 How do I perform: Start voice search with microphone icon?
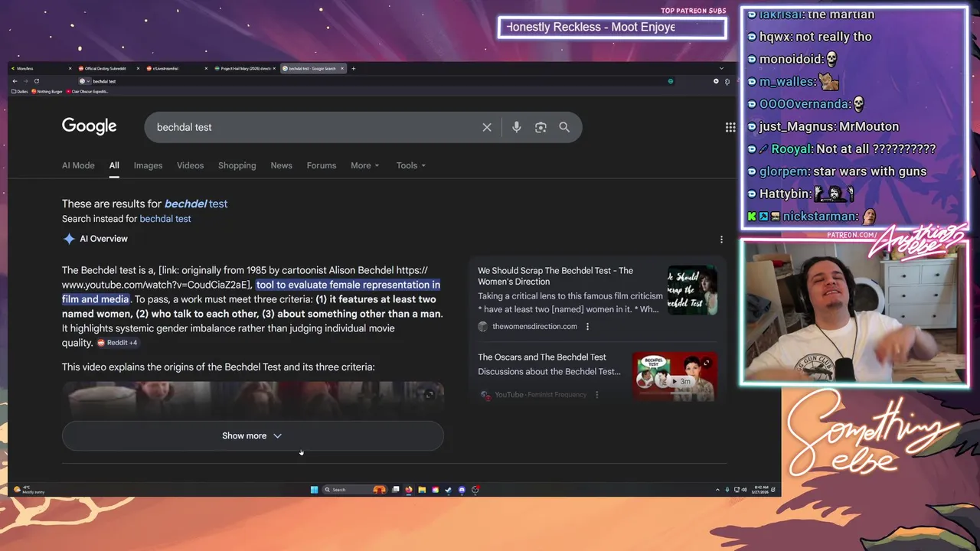click(517, 127)
